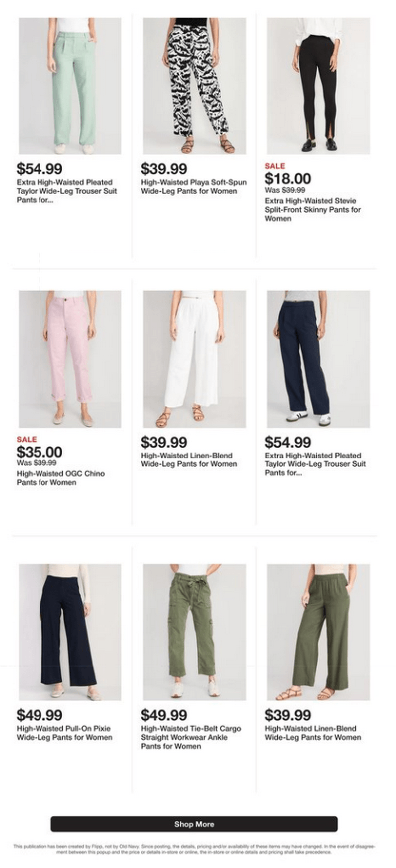Select the navy pleated trouser photo
Image resolution: width=396 pixels, height=868 pixels.
pos(318,359)
